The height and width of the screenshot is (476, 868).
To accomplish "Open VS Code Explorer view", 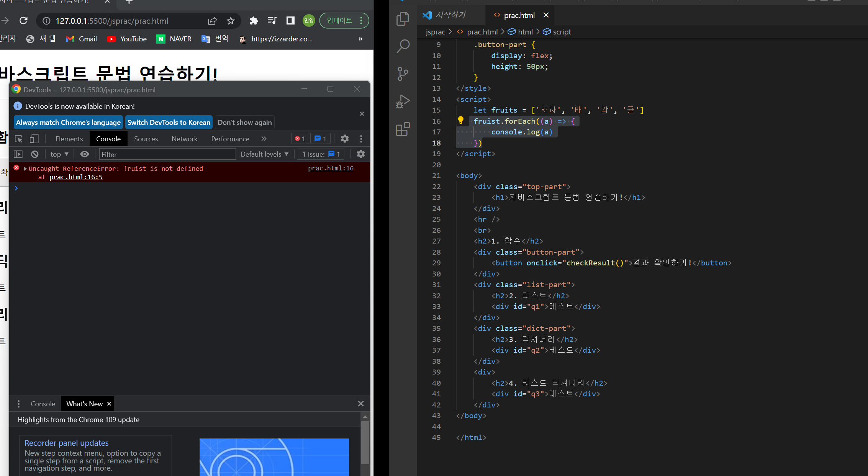I will [403, 18].
